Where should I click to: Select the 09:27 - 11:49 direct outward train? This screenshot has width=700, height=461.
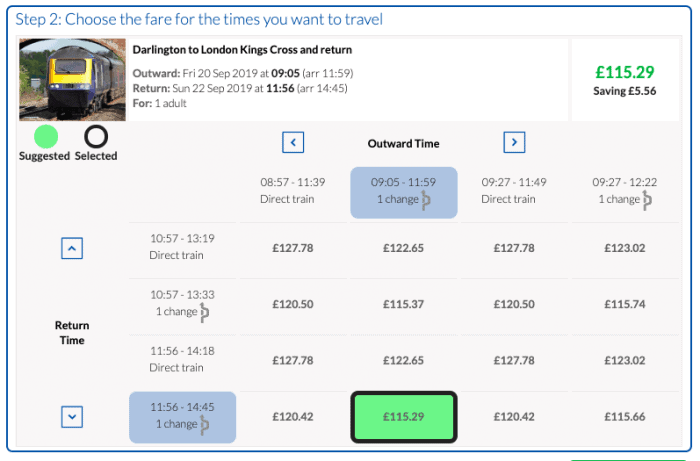(514, 191)
